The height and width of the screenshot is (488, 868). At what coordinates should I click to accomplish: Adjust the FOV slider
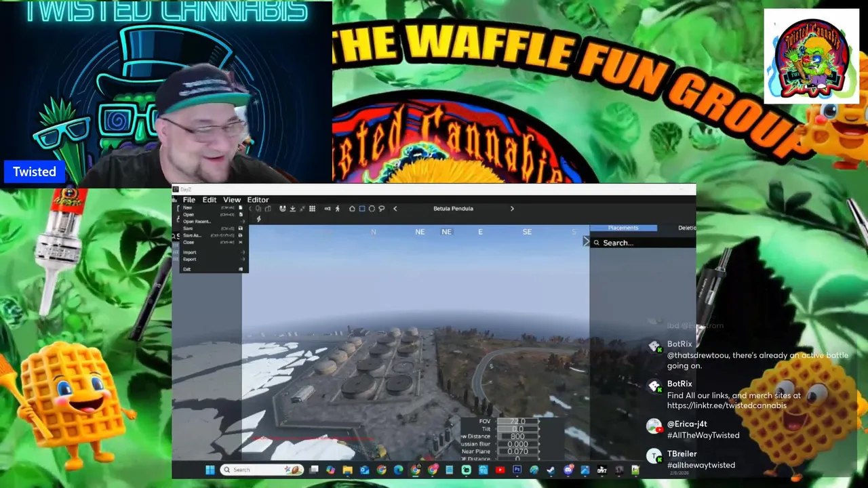pos(518,422)
